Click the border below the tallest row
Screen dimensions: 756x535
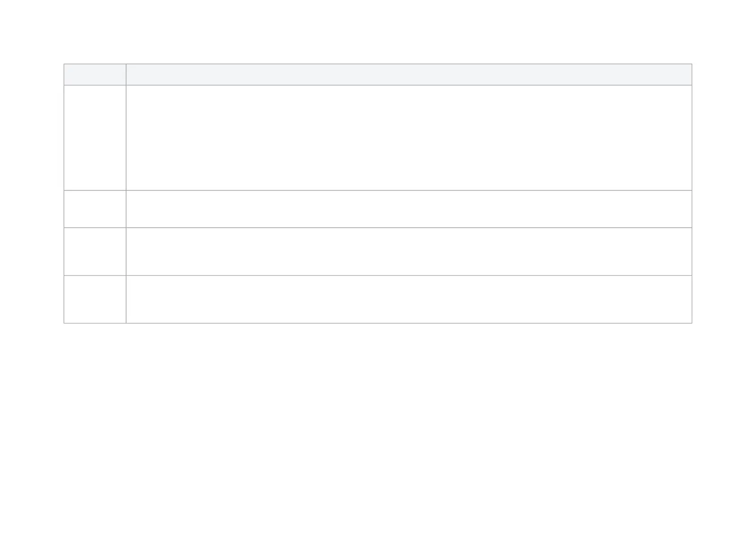coord(378,190)
